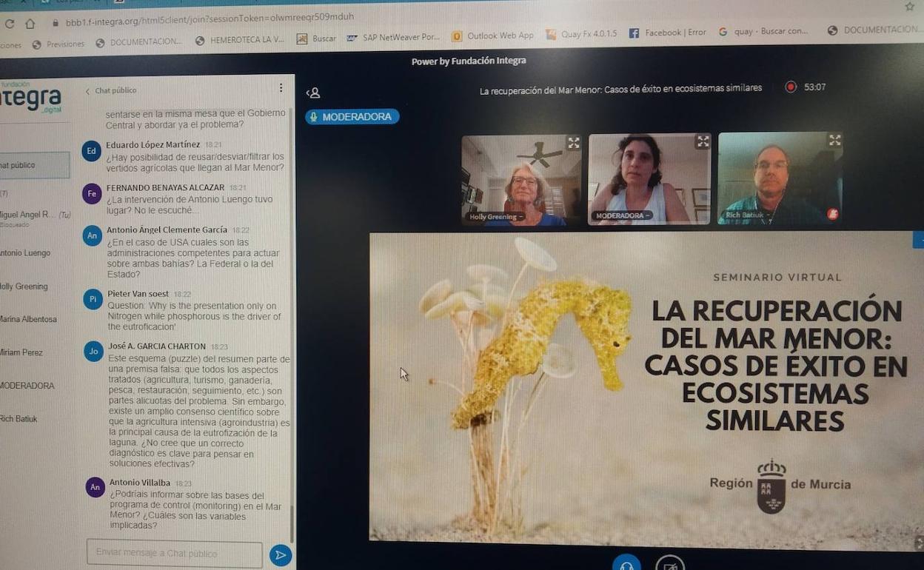Viewport: 924px width, 570px height.
Task: Hide the Chat público panel with back arrow
Action: 88,91
